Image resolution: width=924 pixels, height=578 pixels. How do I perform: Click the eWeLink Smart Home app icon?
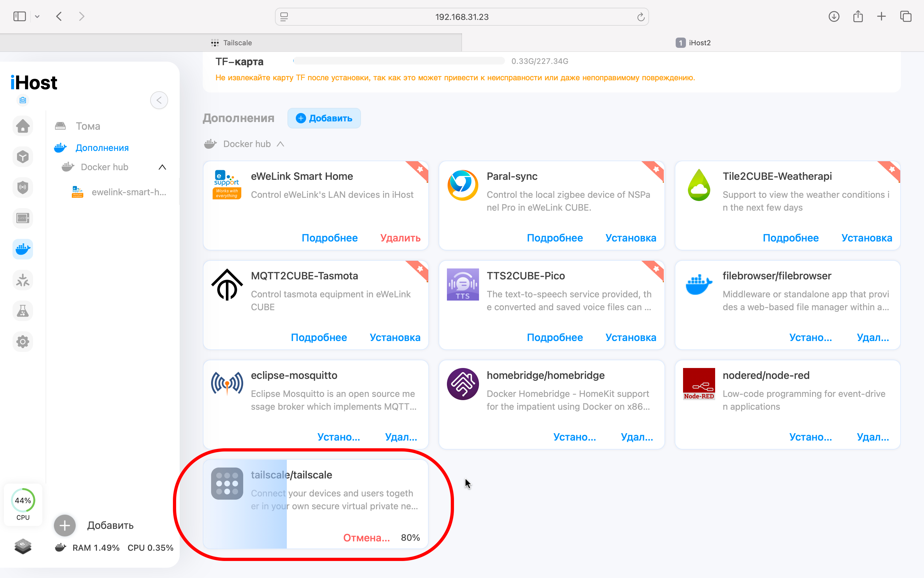(x=227, y=185)
